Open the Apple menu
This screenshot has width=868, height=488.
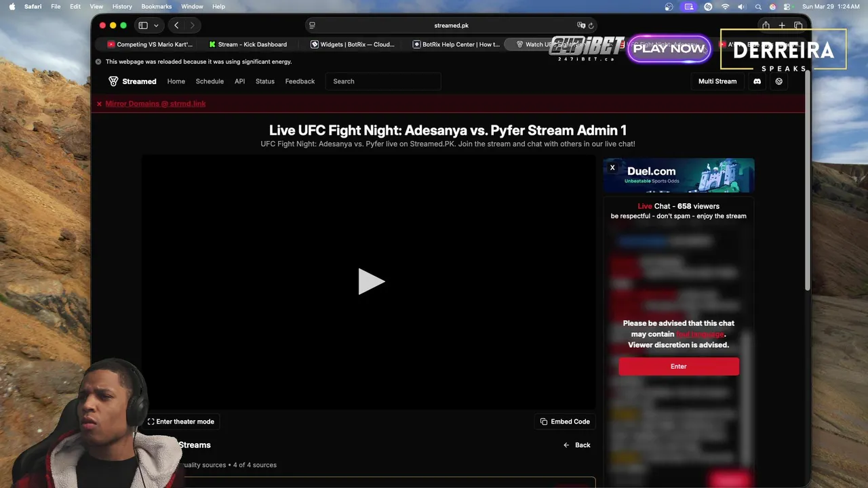12,6
